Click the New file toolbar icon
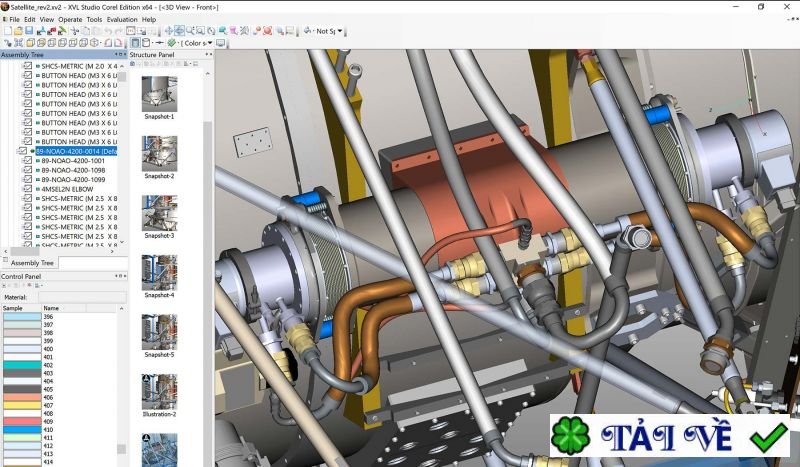Screen dimensions: 800x467 tap(7, 31)
